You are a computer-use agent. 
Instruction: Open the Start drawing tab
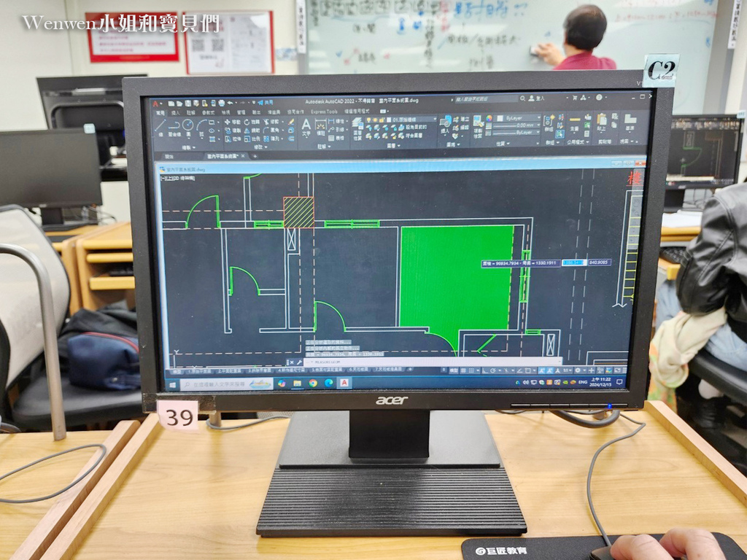[169, 156]
